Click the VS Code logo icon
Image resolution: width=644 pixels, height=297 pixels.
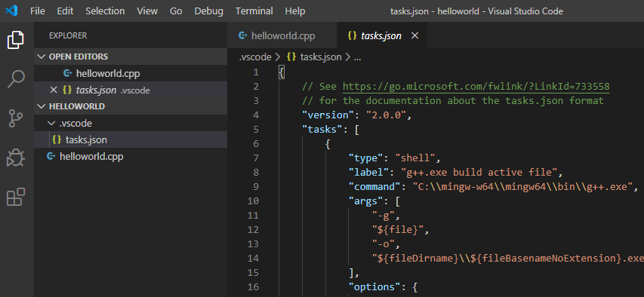point(11,11)
